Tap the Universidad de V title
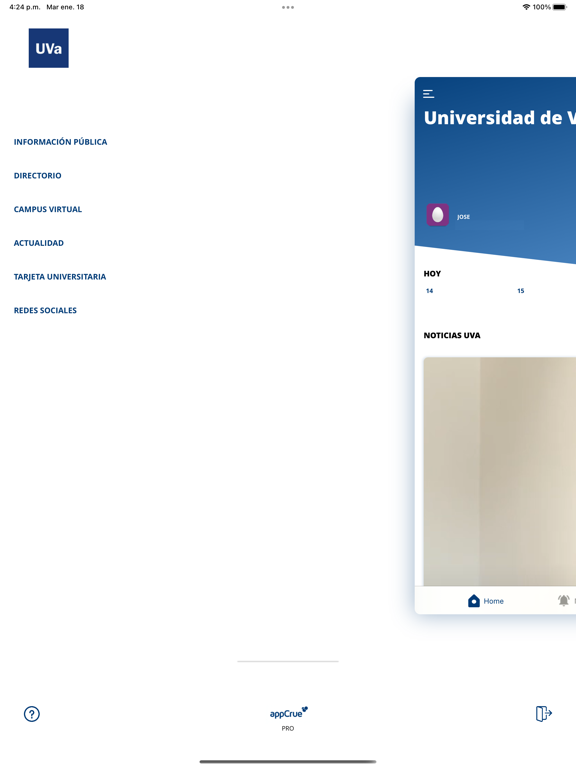 (x=500, y=118)
